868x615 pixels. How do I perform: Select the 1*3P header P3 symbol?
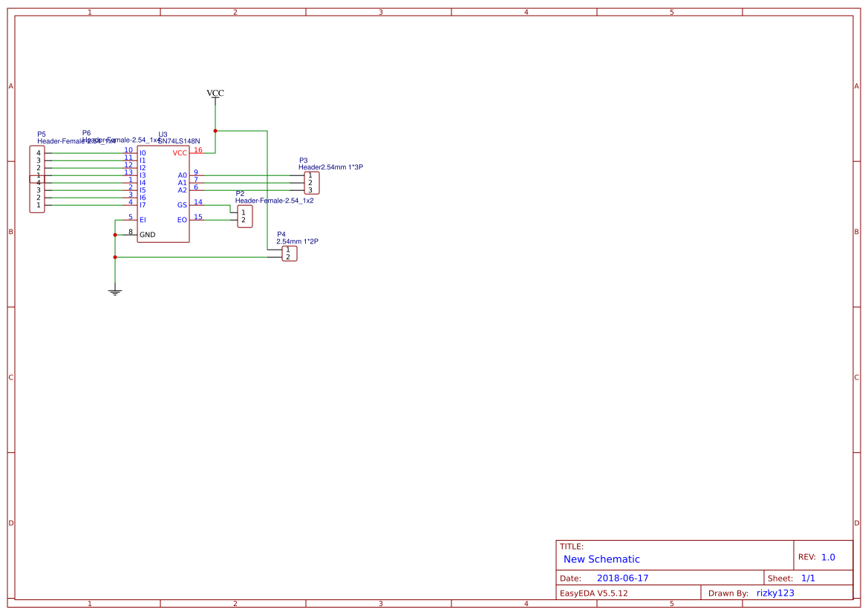(311, 182)
